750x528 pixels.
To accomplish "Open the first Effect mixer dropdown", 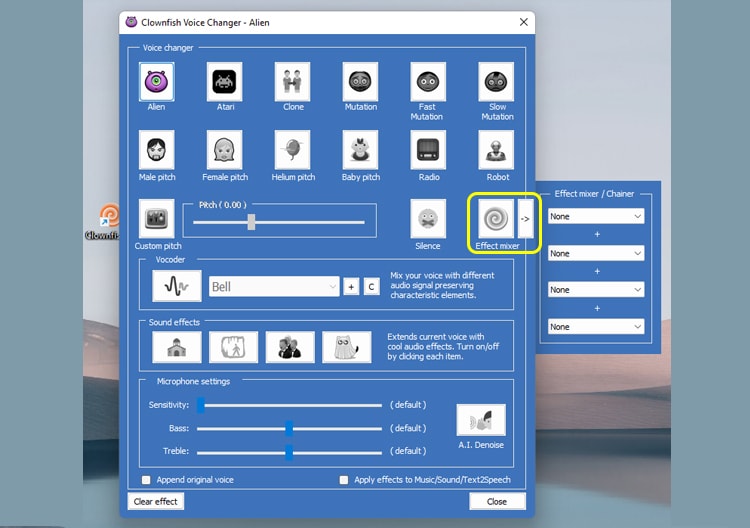I will [x=596, y=216].
